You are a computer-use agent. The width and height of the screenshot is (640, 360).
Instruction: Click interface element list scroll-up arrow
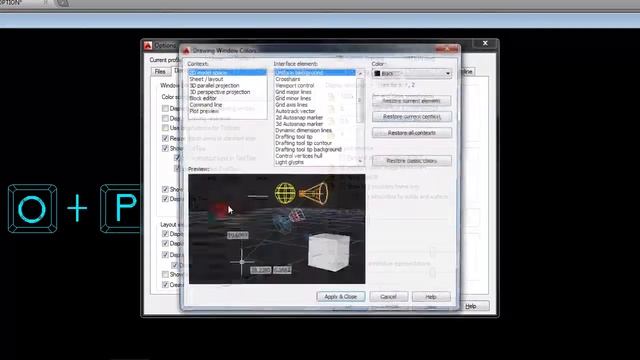tap(360, 73)
